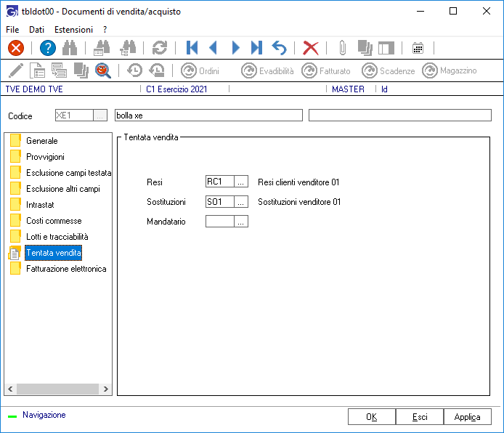Open lookup button for Resi field

click(x=241, y=182)
